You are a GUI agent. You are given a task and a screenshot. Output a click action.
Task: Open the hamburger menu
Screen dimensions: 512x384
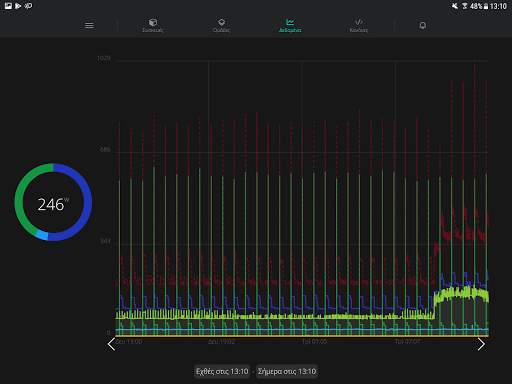pos(89,25)
